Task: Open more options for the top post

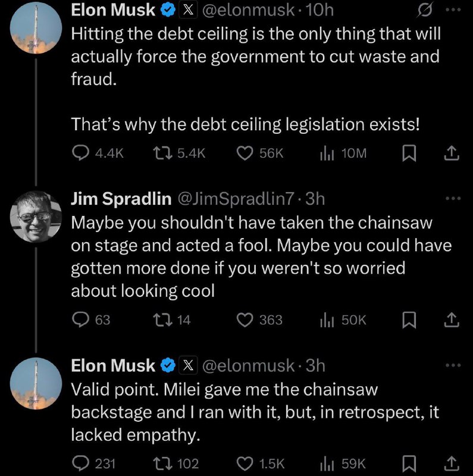Action: tap(453, 10)
